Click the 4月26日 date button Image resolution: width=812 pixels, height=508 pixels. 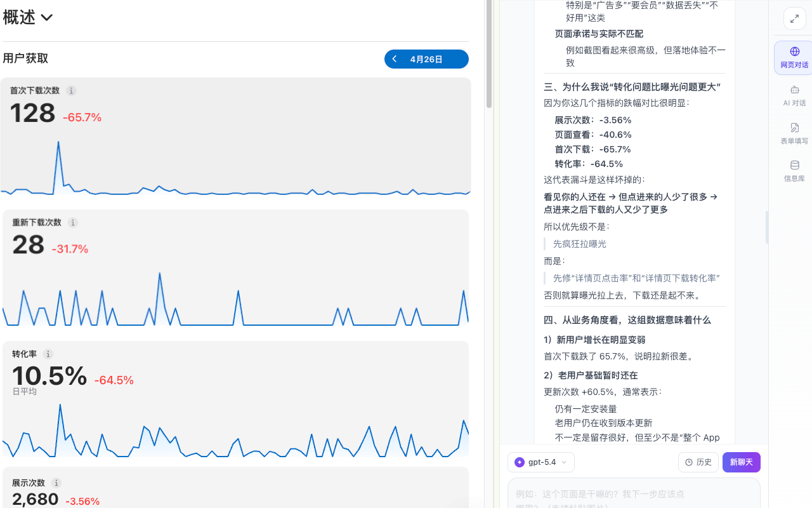tap(426, 59)
